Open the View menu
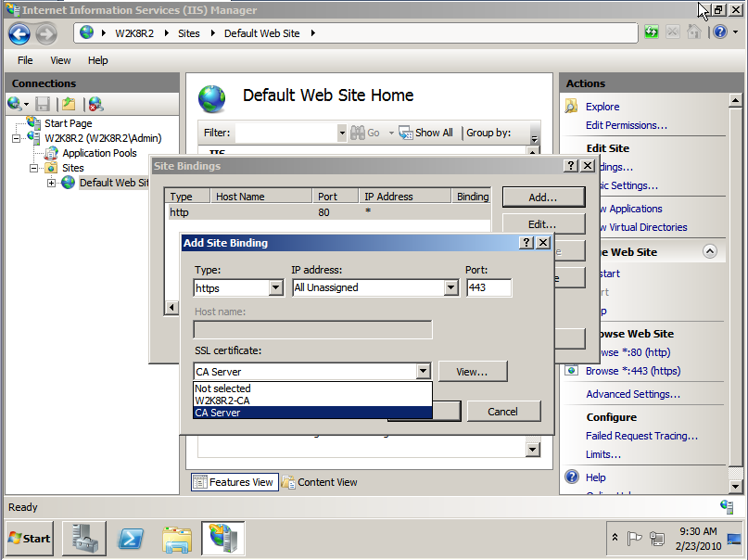 pos(59,59)
